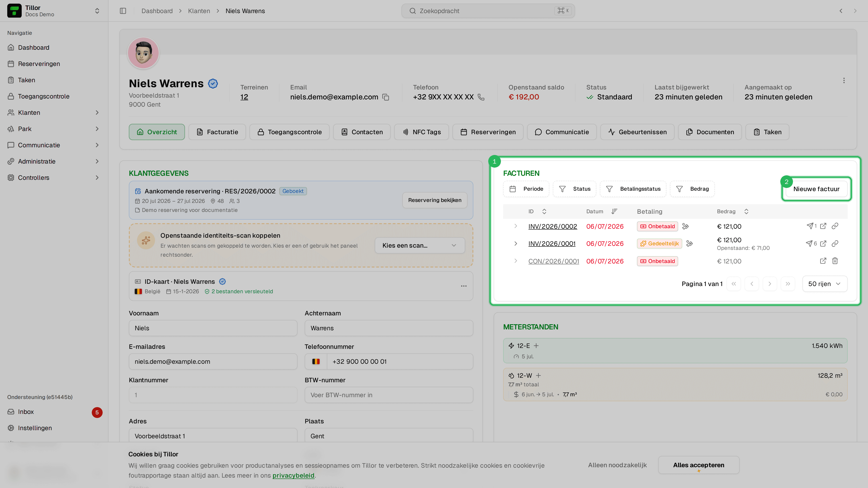The height and width of the screenshot is (488, 868).
Task: Open the Tillor Docs Demo workspace switcher
Action: pos(54,11)
